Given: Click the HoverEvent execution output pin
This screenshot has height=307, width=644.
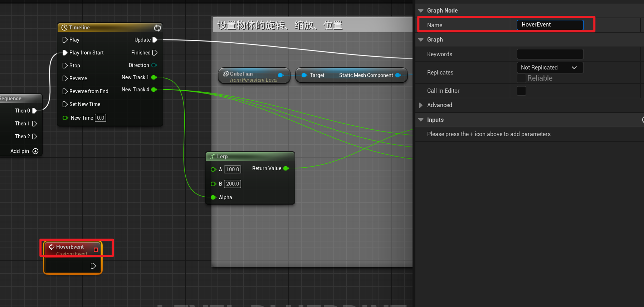Looking at the screenshot, I should pyautogui.click(x=93, y=266).
